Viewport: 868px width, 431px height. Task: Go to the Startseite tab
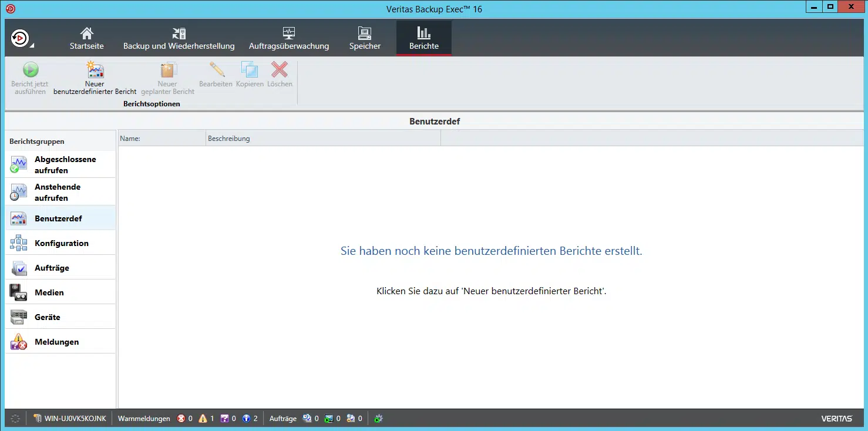(x=87, y=39)
